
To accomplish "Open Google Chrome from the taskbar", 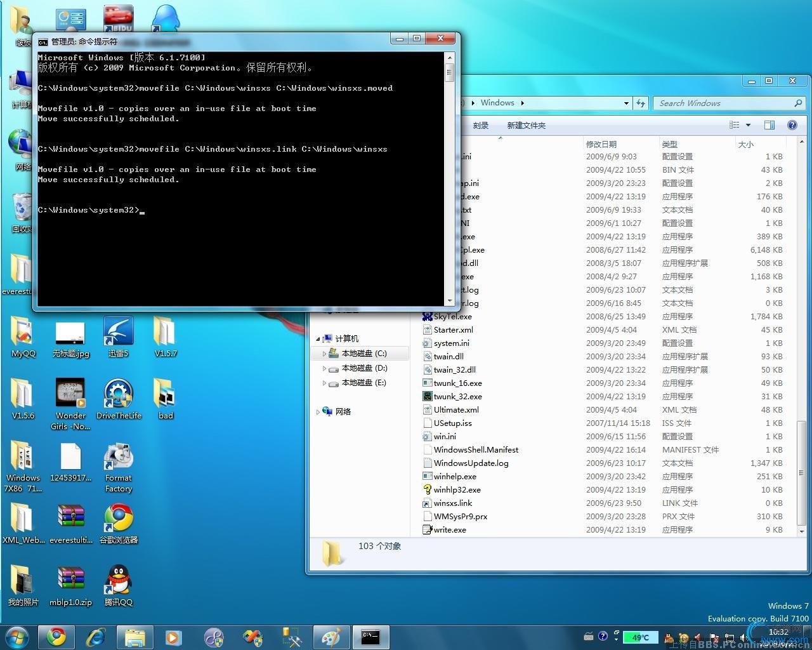I will click(56, 637).
